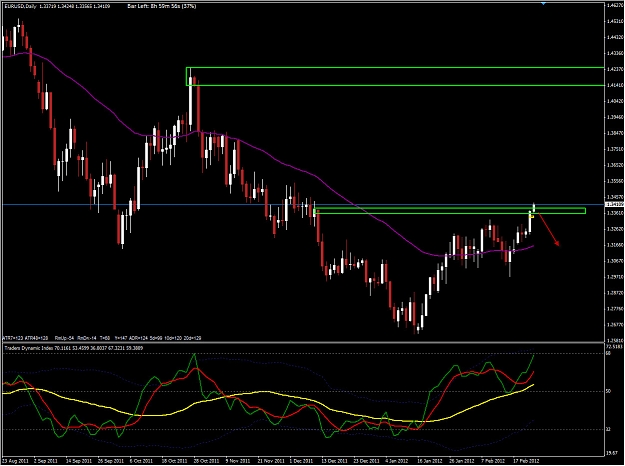625x466 pixels.
Task: Click the 1.38470 price scale label
Action: point(615,133)
